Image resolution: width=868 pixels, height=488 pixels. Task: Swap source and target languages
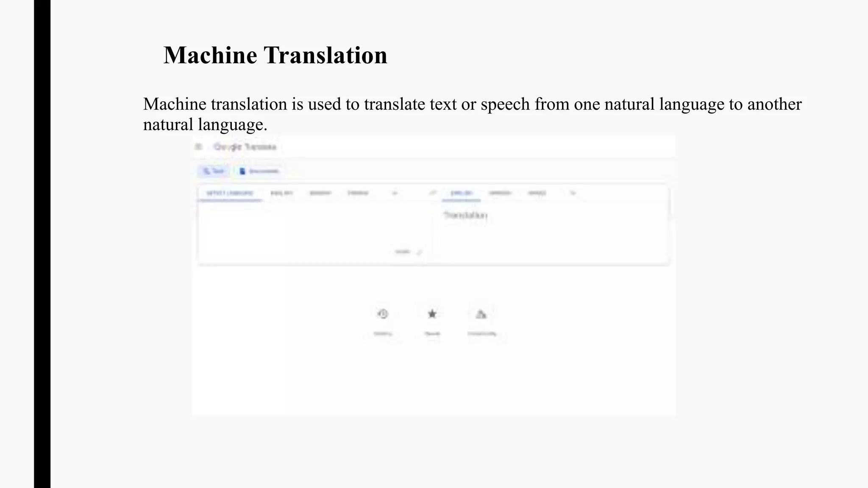point(432,193)
